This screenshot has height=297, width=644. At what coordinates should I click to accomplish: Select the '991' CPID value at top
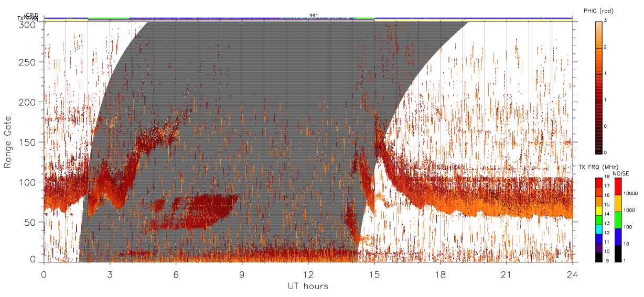point(313,16)
